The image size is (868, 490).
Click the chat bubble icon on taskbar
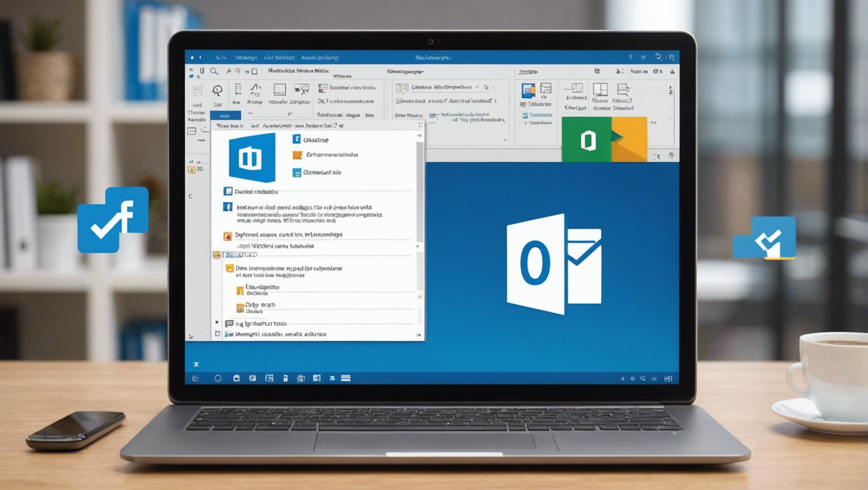[236, 378]
